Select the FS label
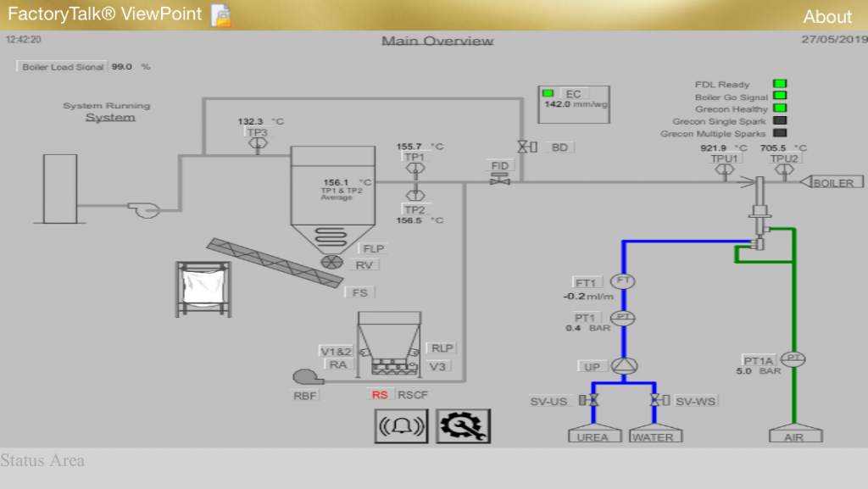Viewport: 868px width, 489px height. click(x=359, y=292)
